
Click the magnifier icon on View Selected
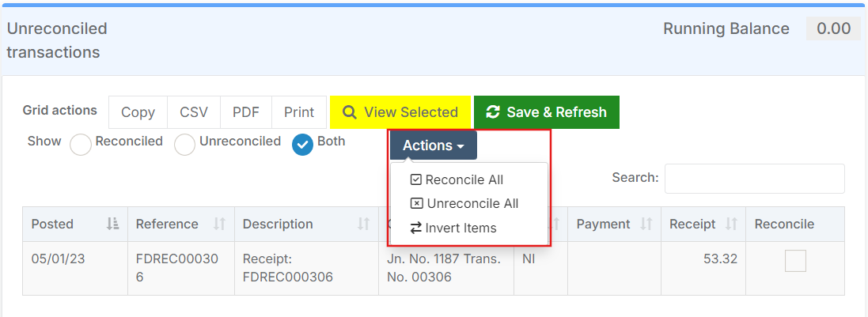[x=349, y=112]
